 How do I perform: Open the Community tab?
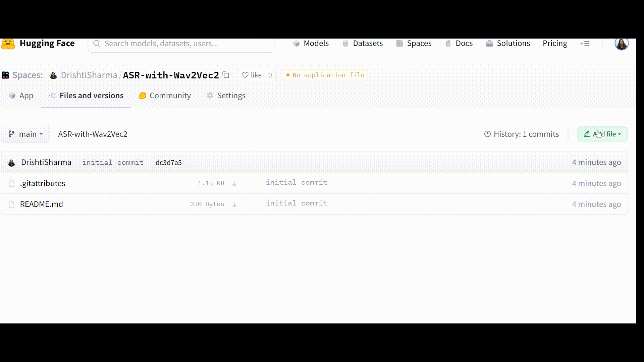coord(165,96)
